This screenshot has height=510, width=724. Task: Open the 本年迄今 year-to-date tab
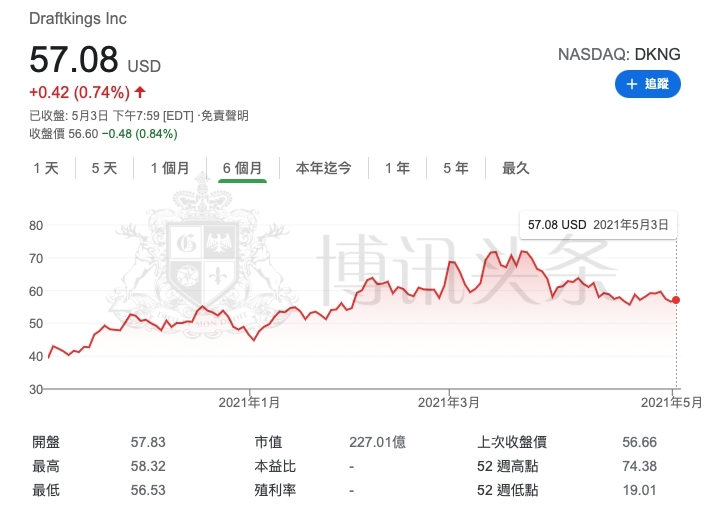(323, 168)
